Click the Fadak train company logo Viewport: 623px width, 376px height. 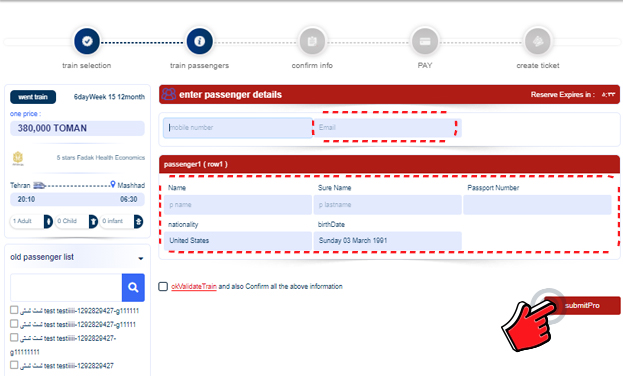tap(18, 158)
